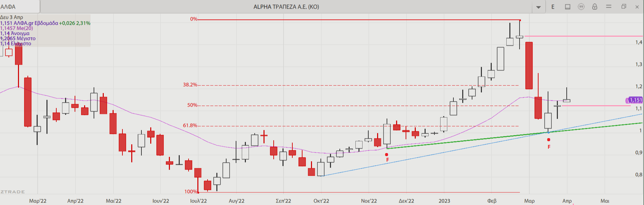Open the symbol dropdown arrow in title bar
644x205 pixels.
pos(538,7)
